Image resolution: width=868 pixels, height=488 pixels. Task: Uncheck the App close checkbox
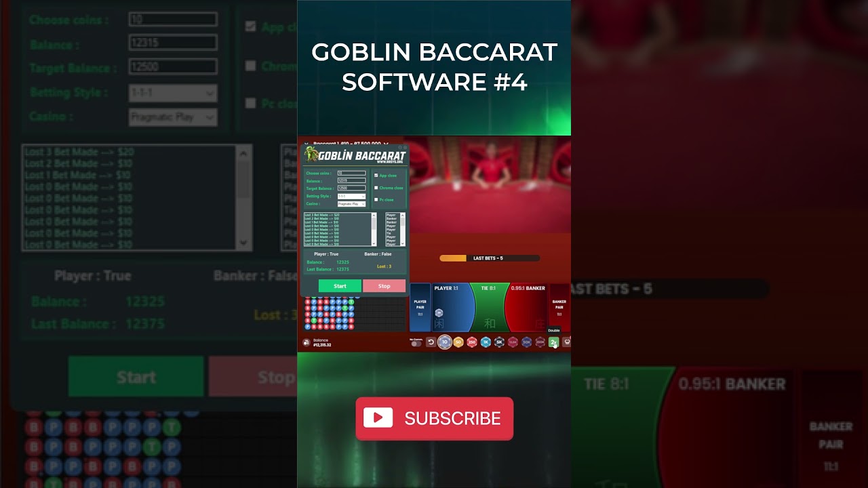click(376, 176)
